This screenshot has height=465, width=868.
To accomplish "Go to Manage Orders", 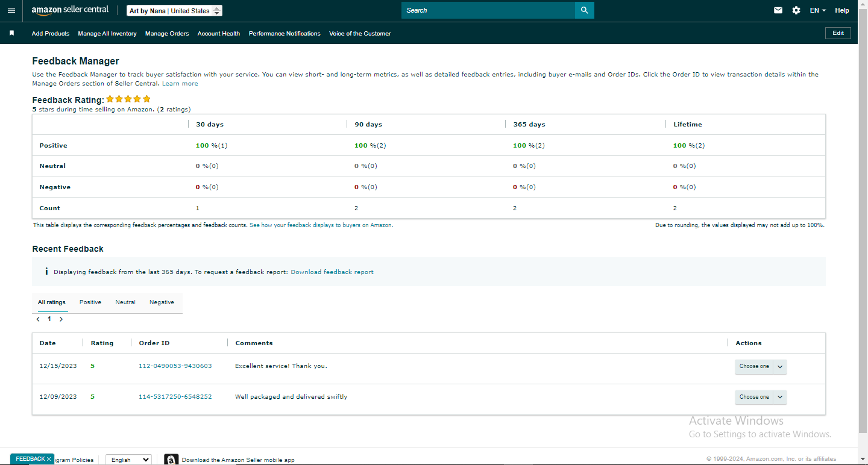I will [167, 34].
